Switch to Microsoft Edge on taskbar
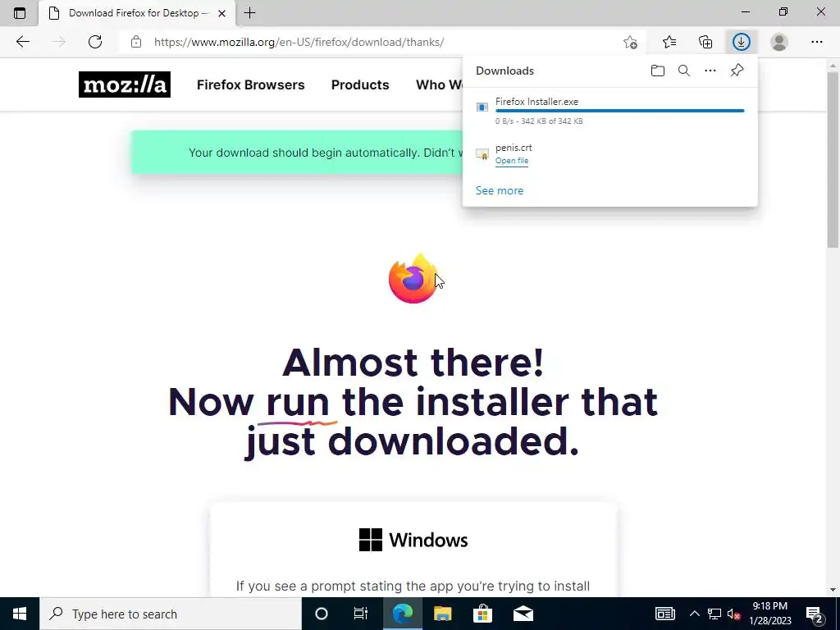 point(403,614)
